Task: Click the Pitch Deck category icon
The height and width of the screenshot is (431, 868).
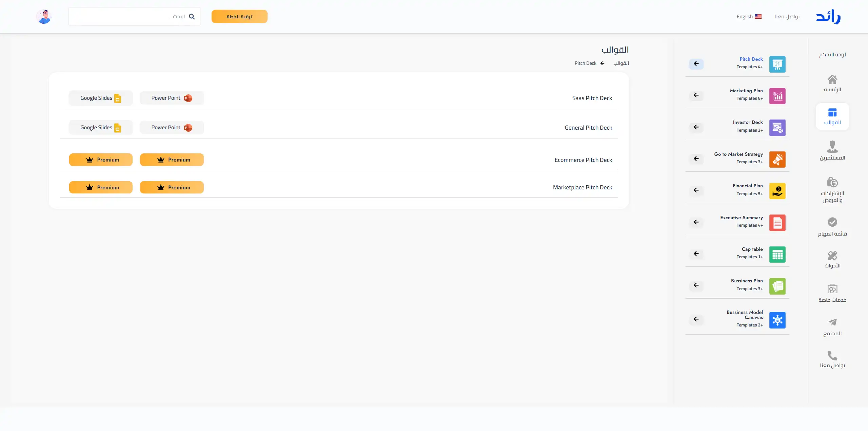Action: point(777,64)
